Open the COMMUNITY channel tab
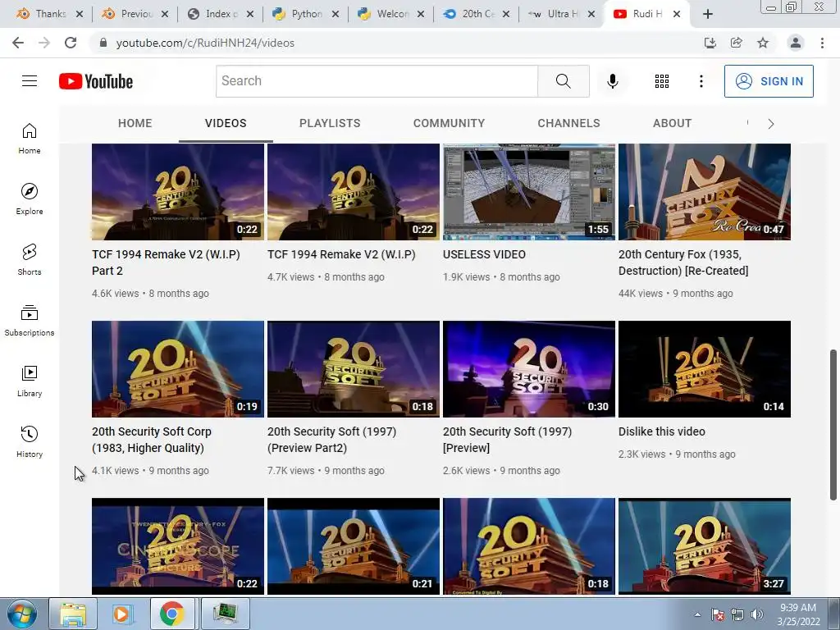Image resolution: width=840 pixels, height=630 pixels. [x=449, y=123]
